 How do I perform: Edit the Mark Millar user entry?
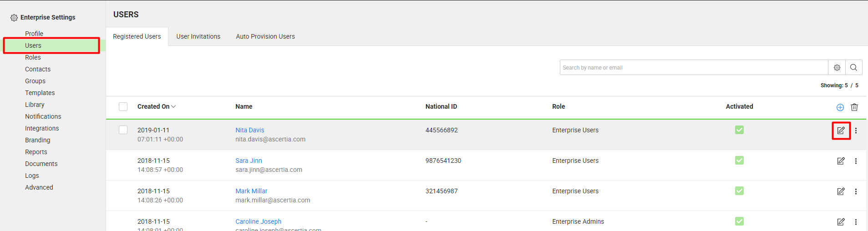(x=841, y=191)
